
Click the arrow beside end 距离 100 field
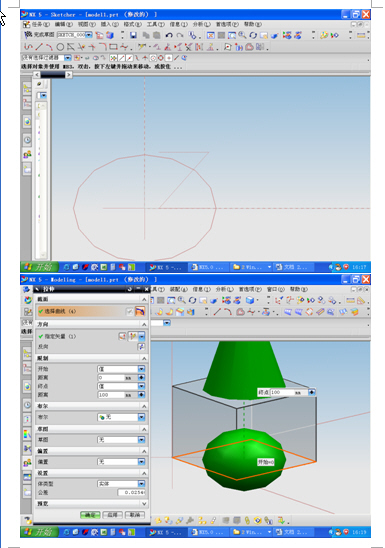tap(141, 395)
